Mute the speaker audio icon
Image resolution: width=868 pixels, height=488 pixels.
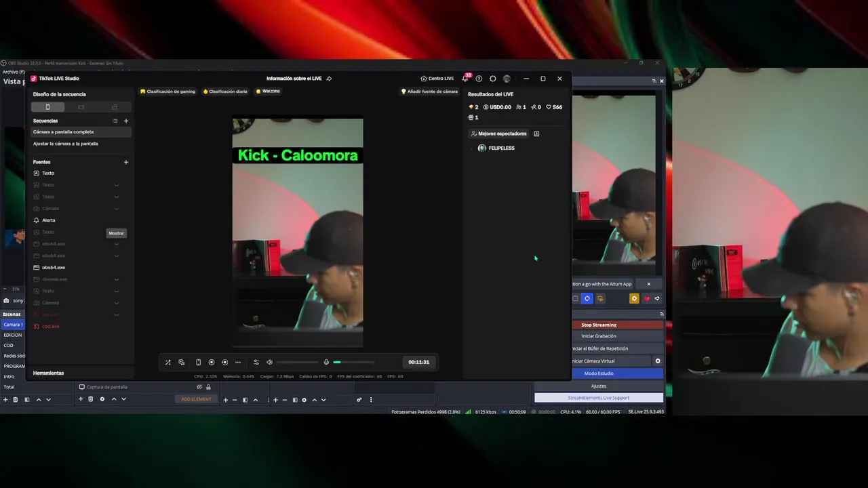269,362
